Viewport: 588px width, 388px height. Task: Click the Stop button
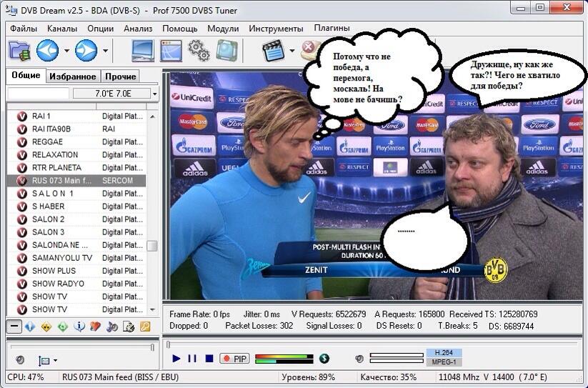tap(209, 359)
